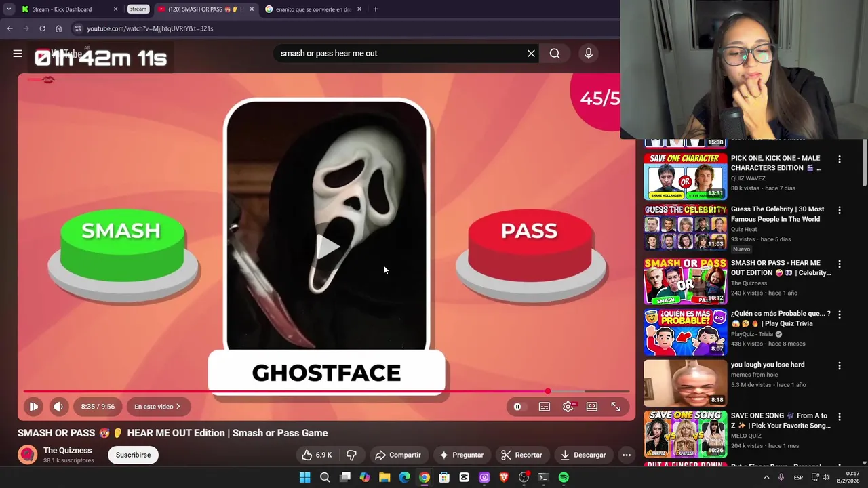Open Spotify from the taskbar
Viewport: 868px width, 488px height.
click(564, 477)
